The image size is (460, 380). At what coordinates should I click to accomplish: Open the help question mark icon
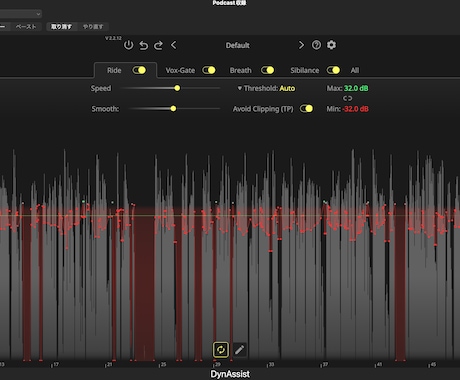pyautogui.click(x=316, y=45)
